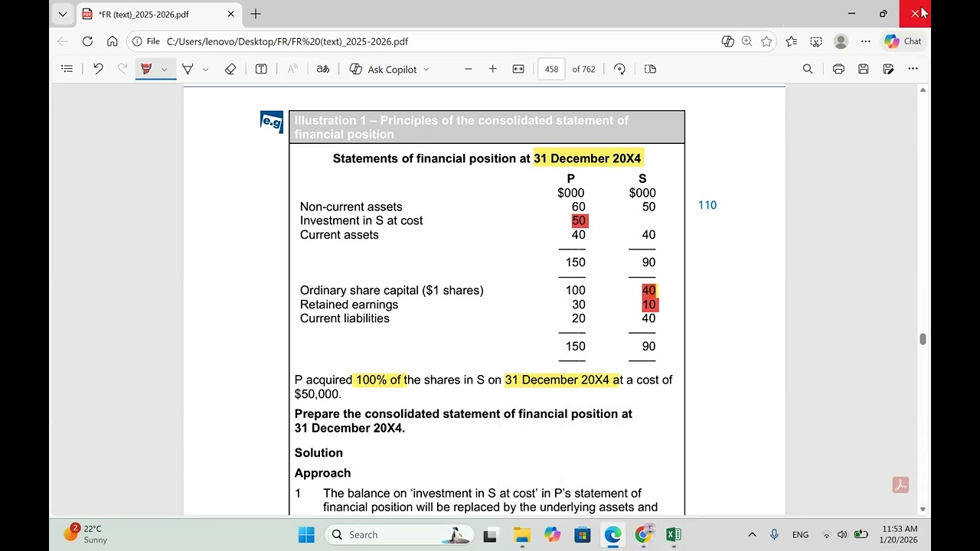Screen dimensions: 980x551
Task: Open the tab actions dropdown
Action: [63, 14]
